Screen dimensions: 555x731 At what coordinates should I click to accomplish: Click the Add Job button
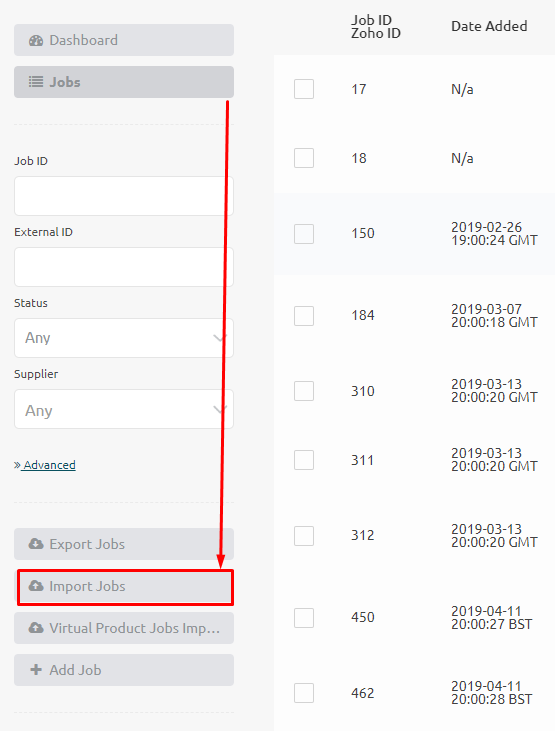pos(124,670)
